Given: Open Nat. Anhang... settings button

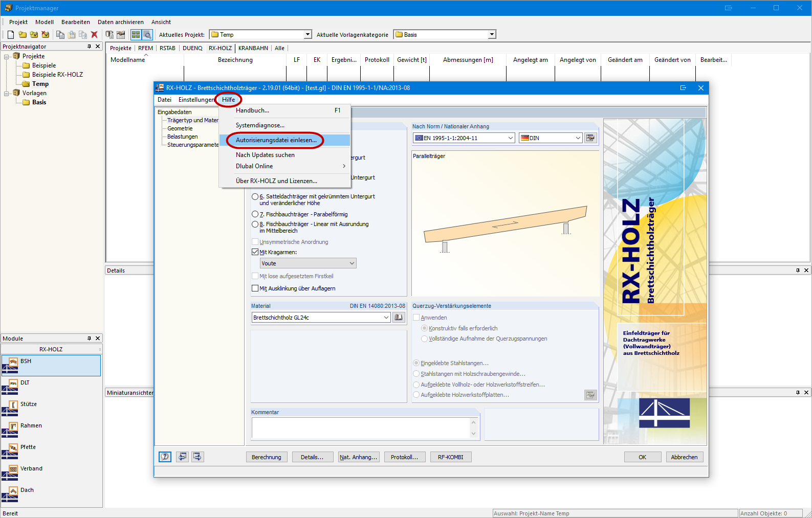Looking at the screenshot, I should pyautogui.click(x=359, y=457).
